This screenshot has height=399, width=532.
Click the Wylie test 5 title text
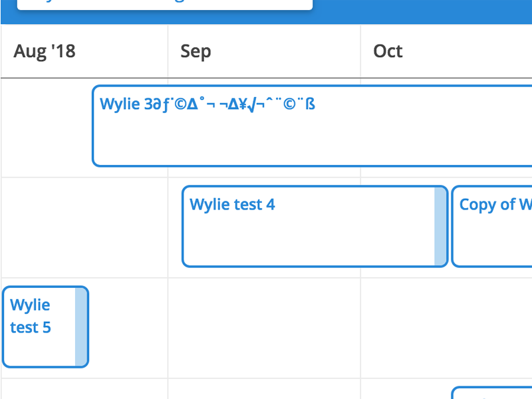31,316
